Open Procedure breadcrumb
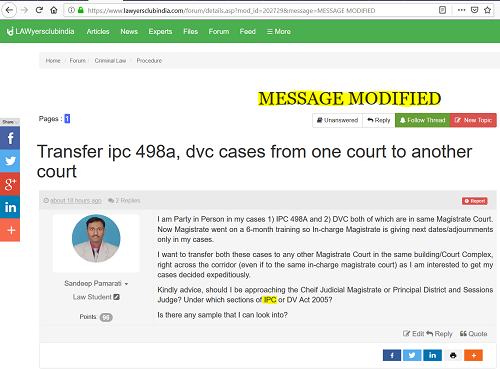 pos(149,61)
